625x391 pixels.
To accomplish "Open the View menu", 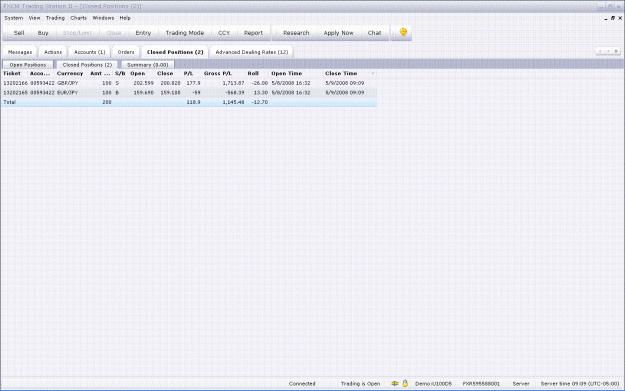I will [x=34, y=18].
